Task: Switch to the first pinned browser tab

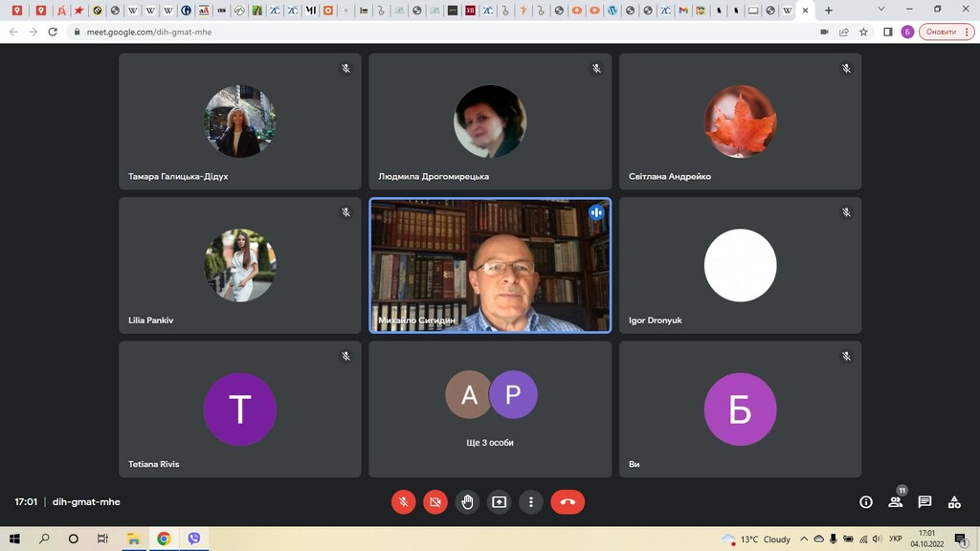Action: [16, 11]
